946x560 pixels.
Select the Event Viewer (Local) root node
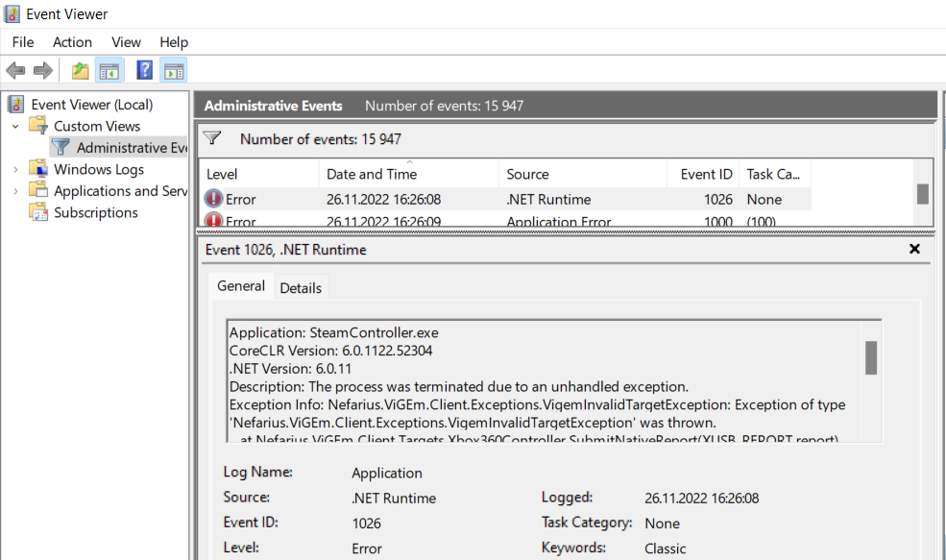(91, 105)
